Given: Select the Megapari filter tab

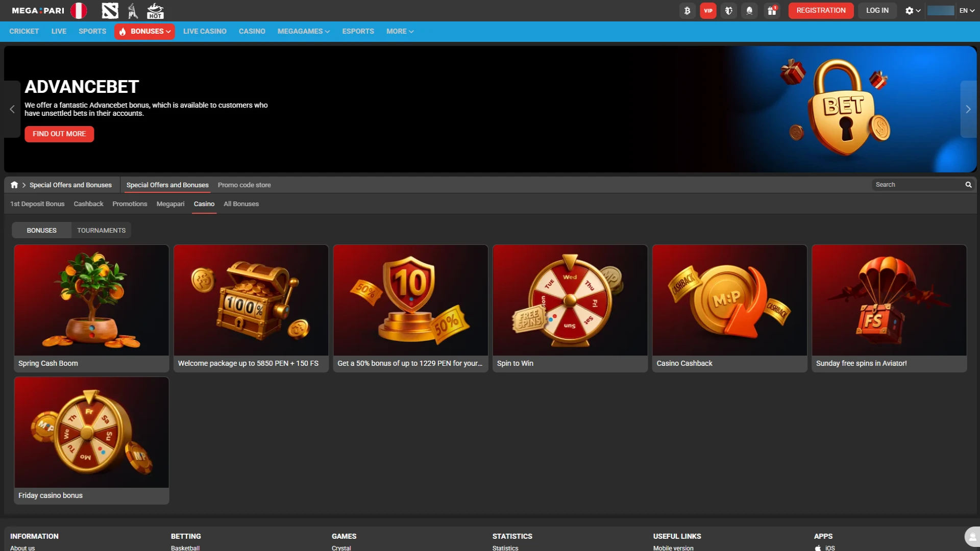Looking at the screenshot, I should 170,204.
